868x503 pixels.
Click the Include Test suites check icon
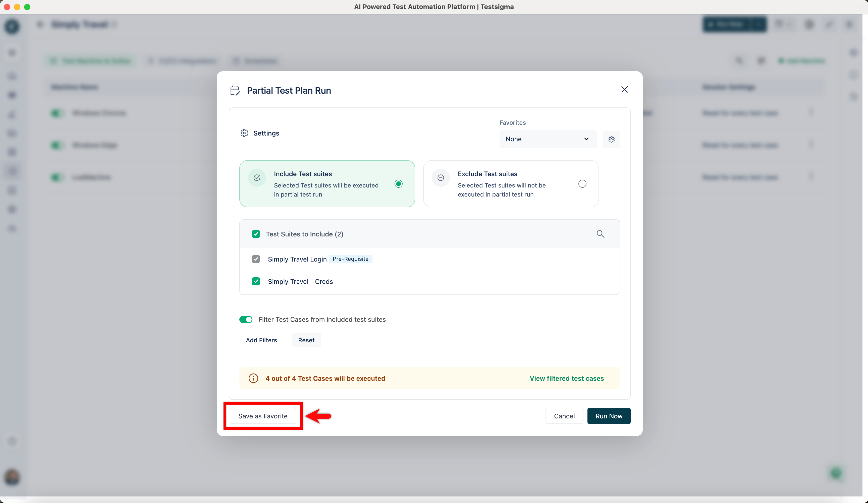point(257,178)
